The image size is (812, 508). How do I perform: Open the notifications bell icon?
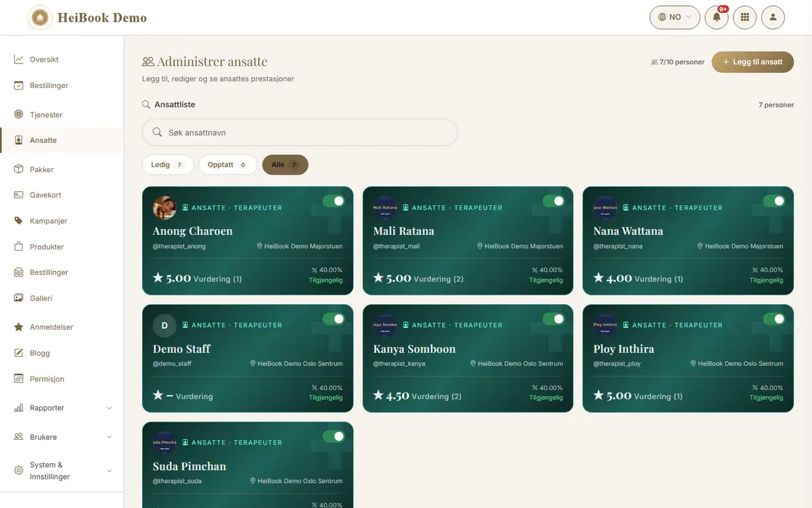(x=717, y=18)
